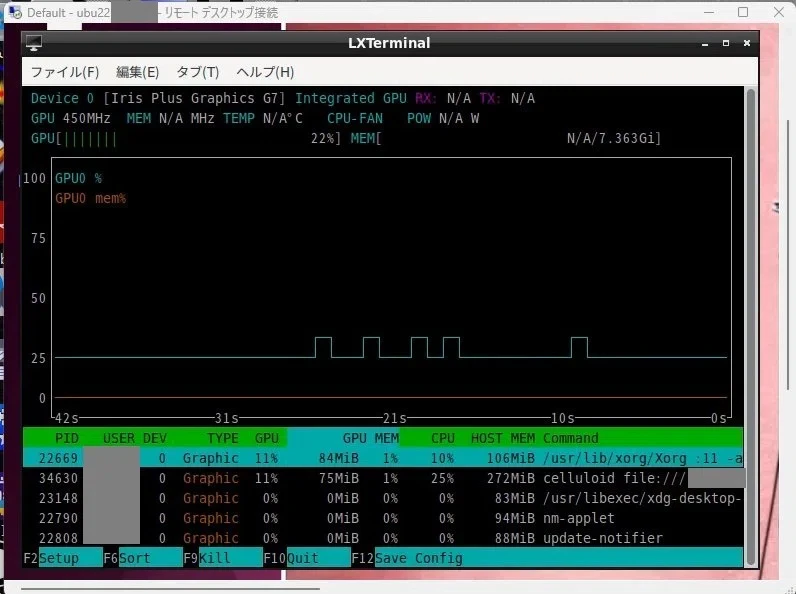Viewport: 796px width, 594px height.
Task: Maximize the remote desktop connection window
Action: point(743,12)
